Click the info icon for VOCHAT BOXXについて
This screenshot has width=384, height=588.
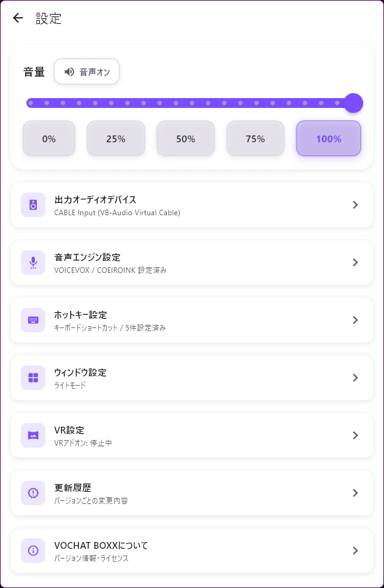coord(33,550)
